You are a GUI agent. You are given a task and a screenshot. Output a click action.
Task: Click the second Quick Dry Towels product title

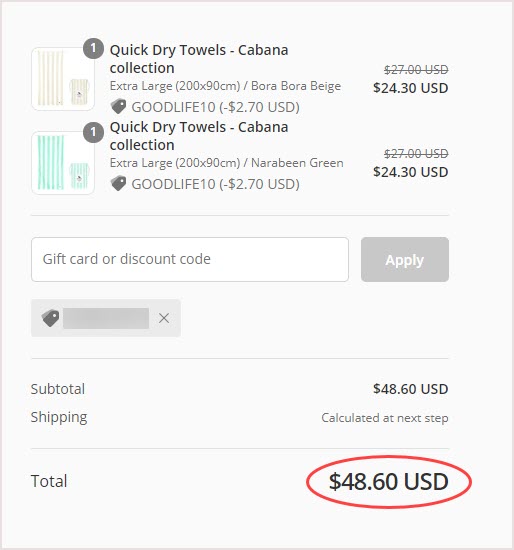click(x=199, y=136)
